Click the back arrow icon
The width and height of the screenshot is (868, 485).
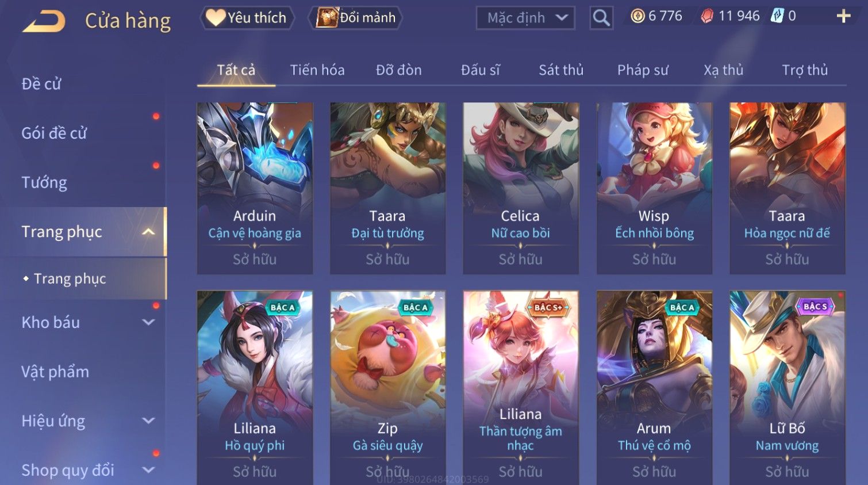click(44, 21)
